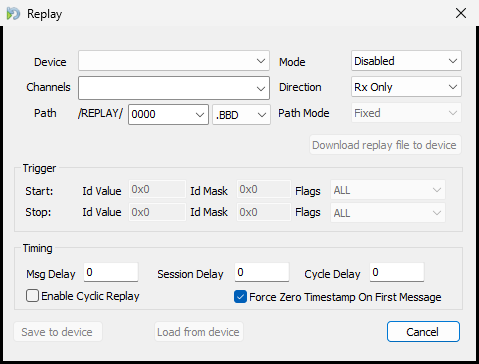Uncheck Force Zero Timestamp On First Message
The image size is (479, 364).
240,297
